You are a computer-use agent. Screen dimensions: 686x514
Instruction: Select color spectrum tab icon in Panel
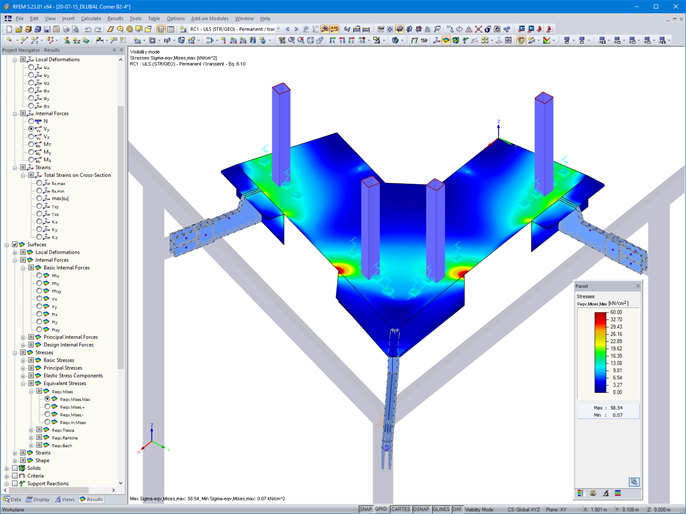click(x=580, y=493)
